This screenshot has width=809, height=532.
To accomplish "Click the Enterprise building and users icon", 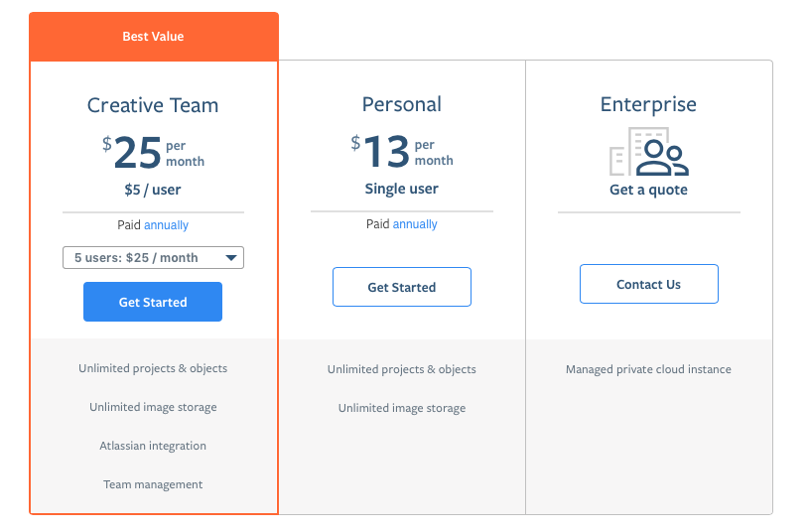I will (648, 152).
